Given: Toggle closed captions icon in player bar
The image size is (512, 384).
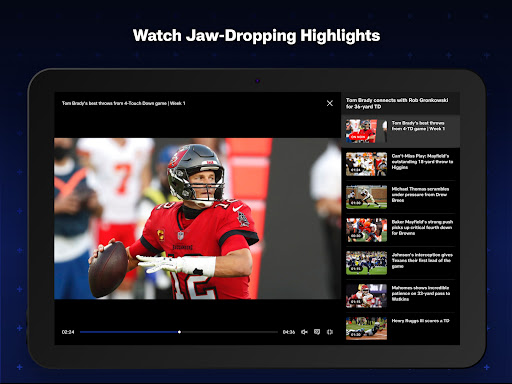Looking at the screenshot, I should pyautogui.click(x=317, y=332).
